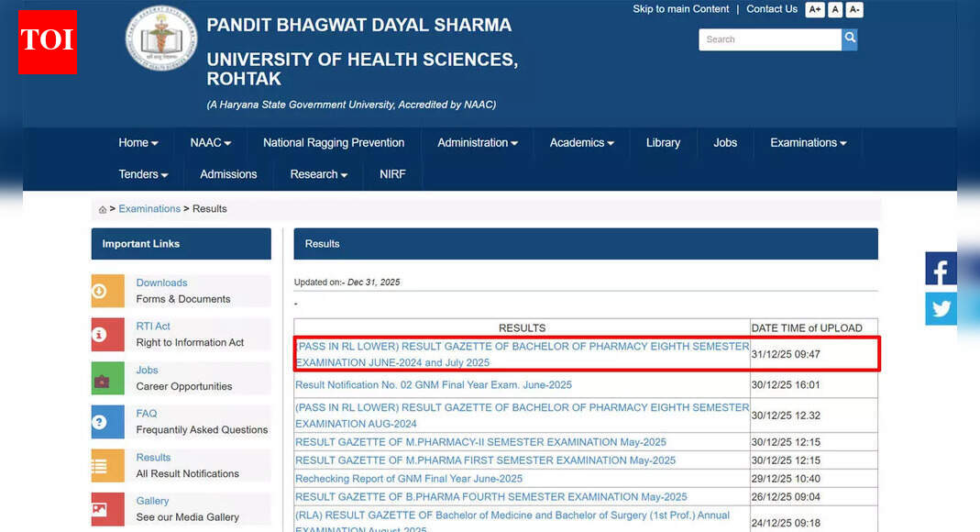Image resolution: width=980 pixels, height=532 pixels.
Task: Click the Skip to main Content link
Action: tap(680, 9)
